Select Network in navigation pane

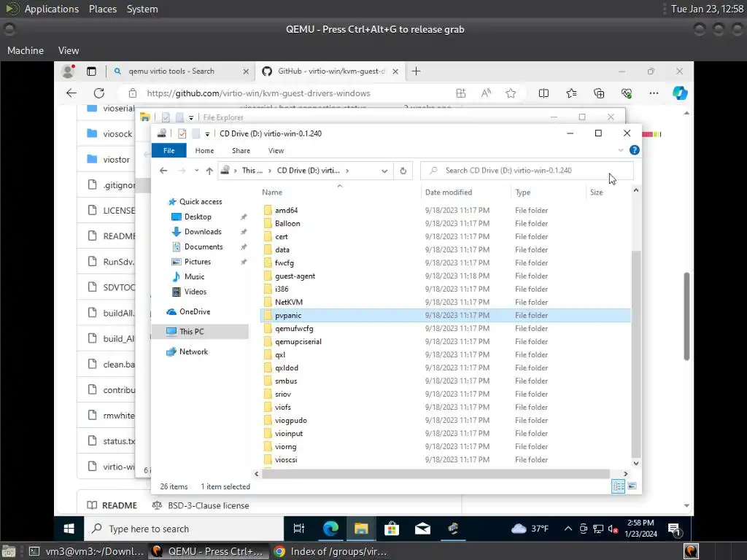(x=193, y=351)
